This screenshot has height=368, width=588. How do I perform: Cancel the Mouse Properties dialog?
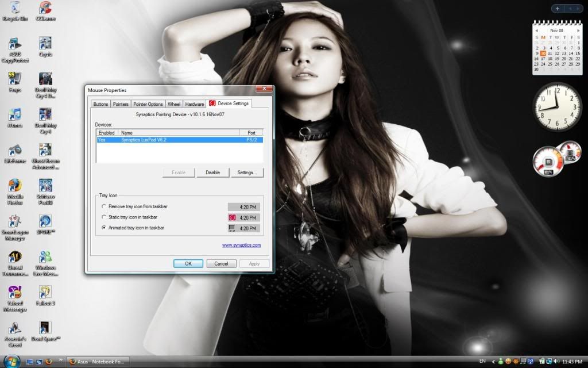tap(221, 263)
